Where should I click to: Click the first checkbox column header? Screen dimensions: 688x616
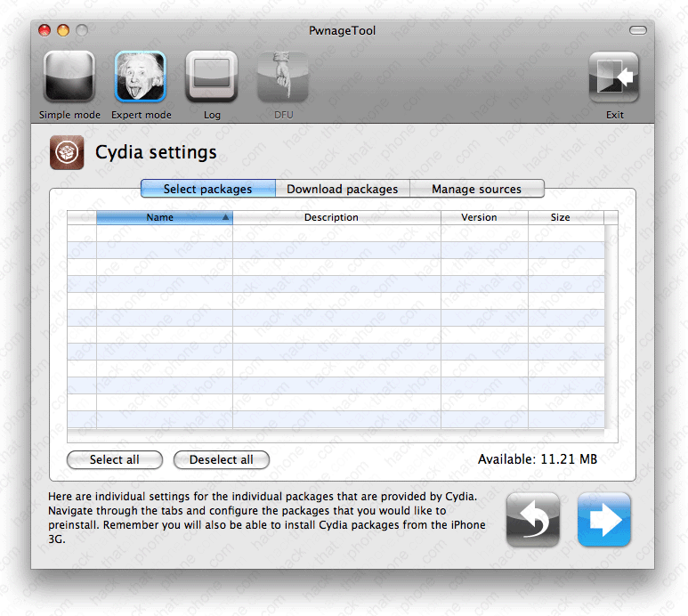coord(82,217)
